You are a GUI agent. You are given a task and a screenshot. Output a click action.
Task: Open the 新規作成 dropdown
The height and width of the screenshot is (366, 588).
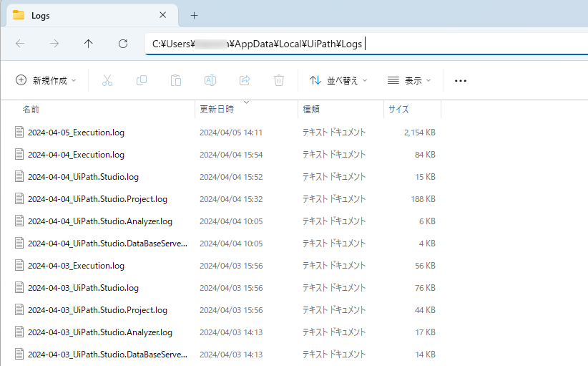pos(46,80)
